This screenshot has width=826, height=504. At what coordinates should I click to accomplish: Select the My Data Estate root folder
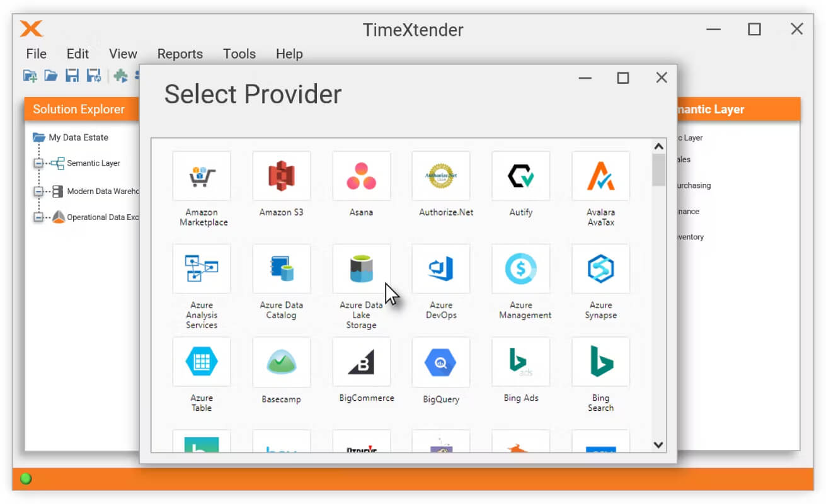click(x=78, y=137)
